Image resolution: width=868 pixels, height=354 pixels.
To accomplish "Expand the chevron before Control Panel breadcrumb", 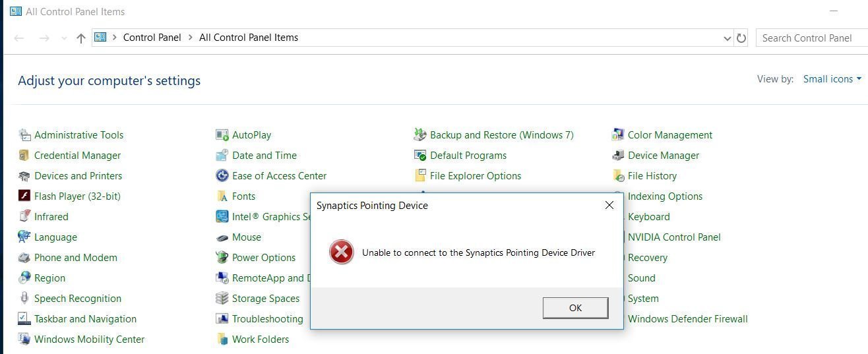I will click(x=115, y=38).
